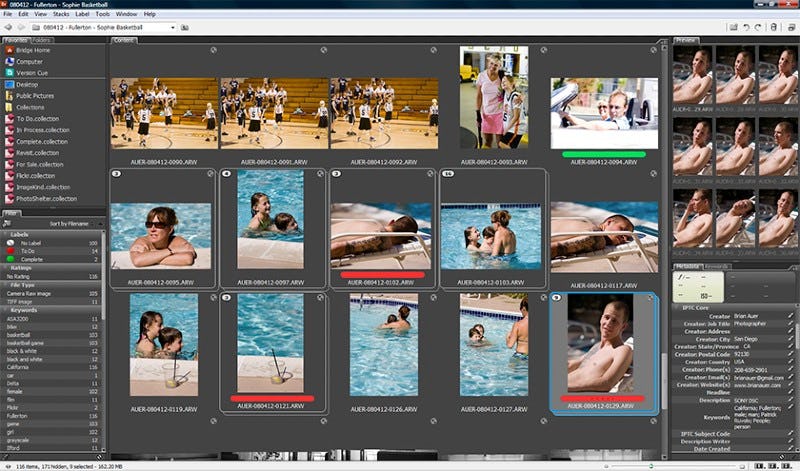The image size is (800, 471).
Task: Click file name AUER-080412-0090.ARW
Action: tap(164, 162)
